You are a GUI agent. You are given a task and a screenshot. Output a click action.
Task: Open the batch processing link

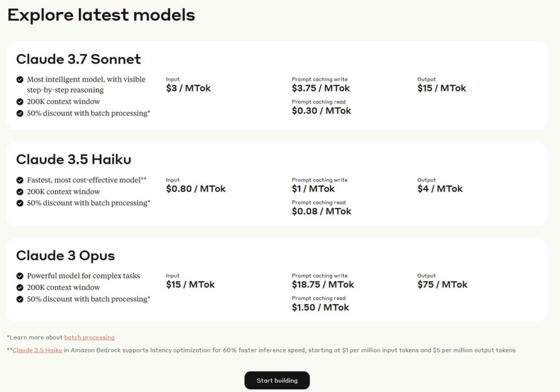(89, 337)
